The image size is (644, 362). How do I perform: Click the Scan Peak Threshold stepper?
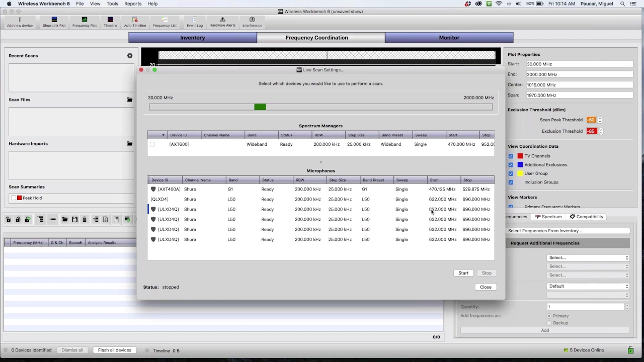pos(600,120)
